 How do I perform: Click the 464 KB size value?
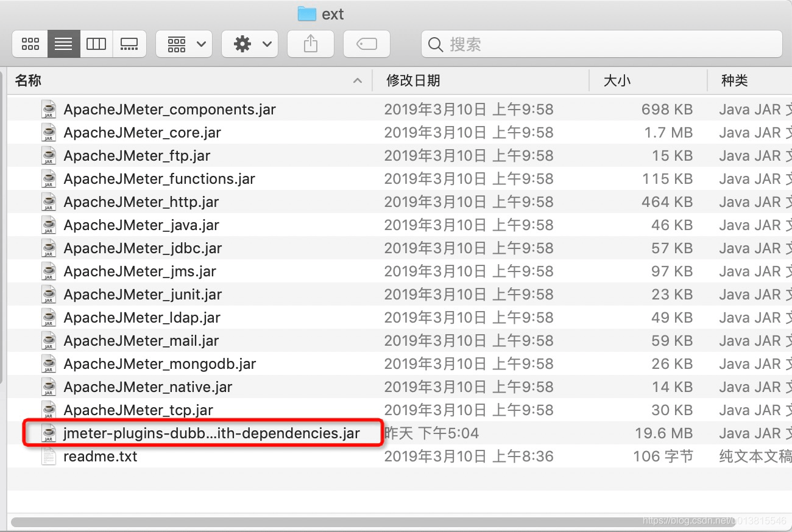coord(667,202)
